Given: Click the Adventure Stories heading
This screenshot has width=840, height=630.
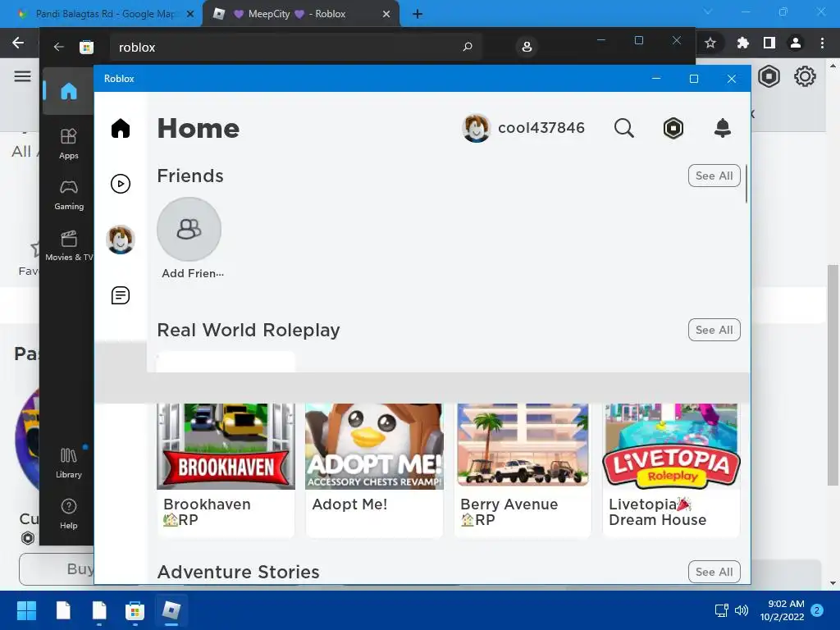Looking at the screenshot, I should (239, 572).
